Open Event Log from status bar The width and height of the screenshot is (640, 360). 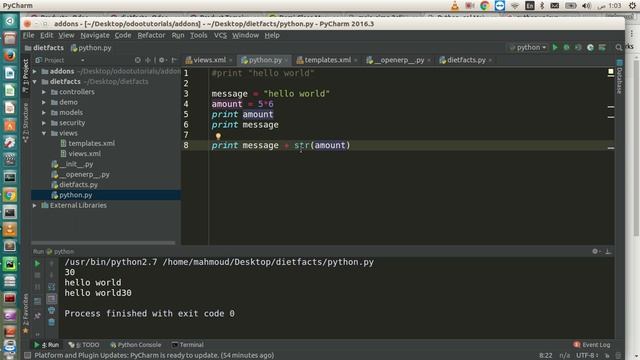592,345
